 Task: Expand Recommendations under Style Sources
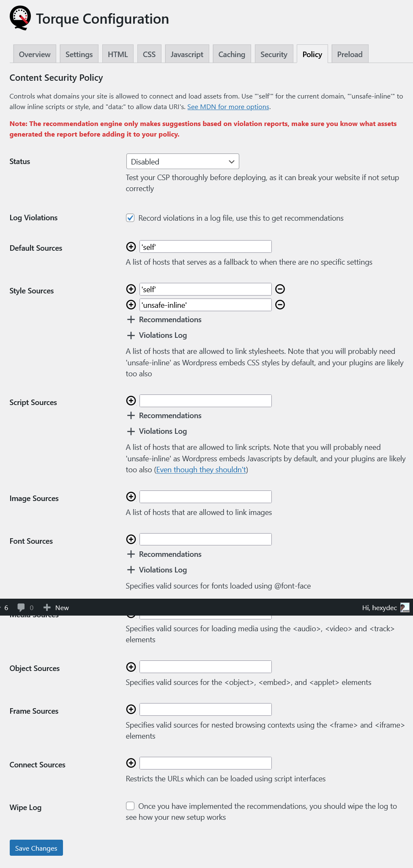click(164, 320)
